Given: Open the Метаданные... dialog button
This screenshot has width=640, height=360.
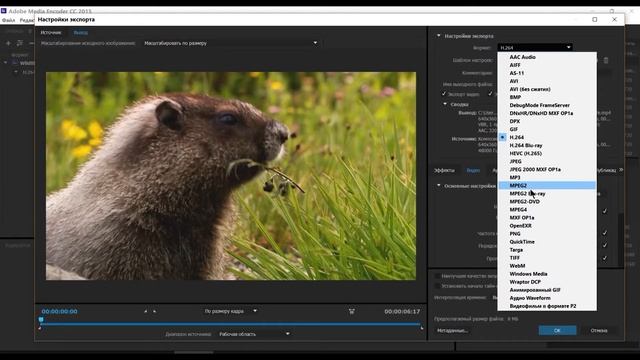Looking at the screenshot, I should tap(452, 331).
